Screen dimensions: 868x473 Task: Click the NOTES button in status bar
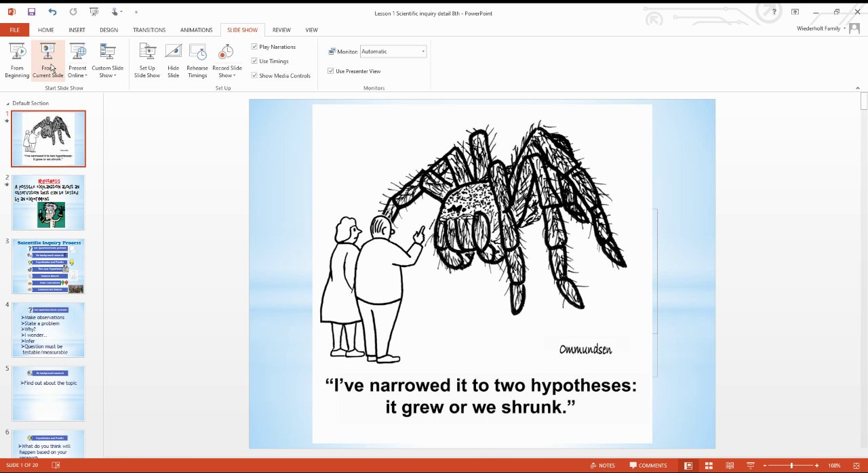click(x=603, y=466)
